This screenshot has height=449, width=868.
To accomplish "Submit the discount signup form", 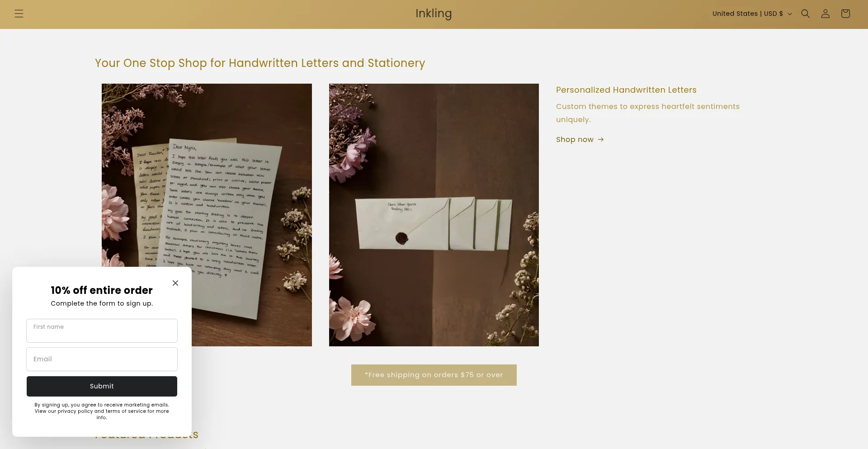I will (102, 386).
